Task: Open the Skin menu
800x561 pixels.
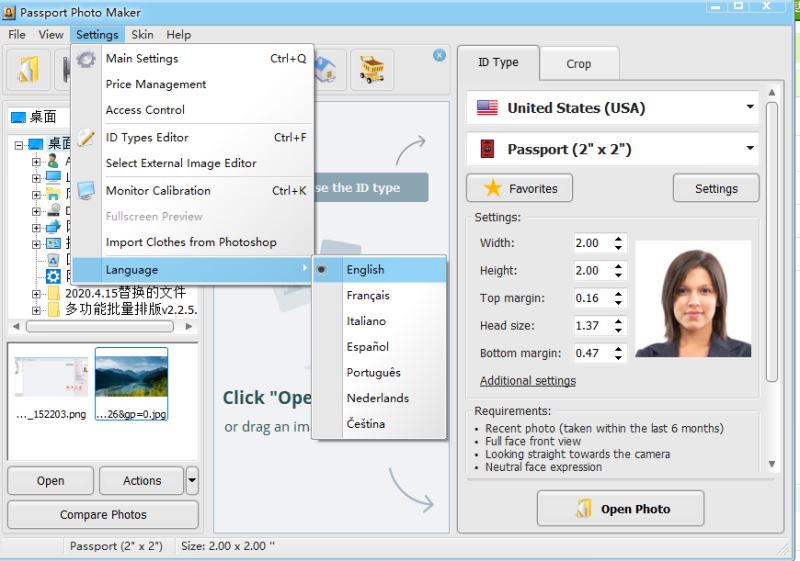Action: pos(142,35)
